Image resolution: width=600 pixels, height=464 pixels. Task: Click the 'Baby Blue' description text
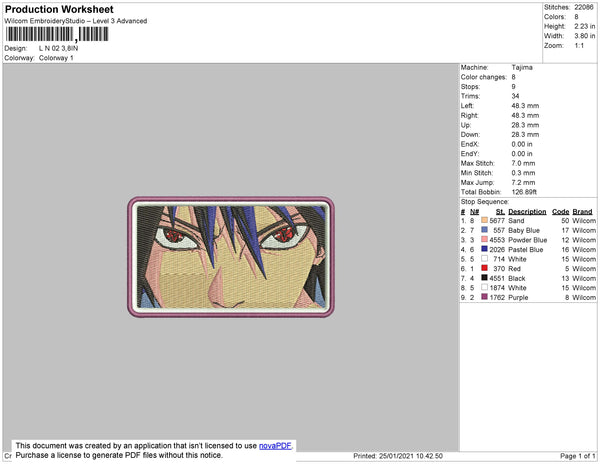[x=523, y=230]
